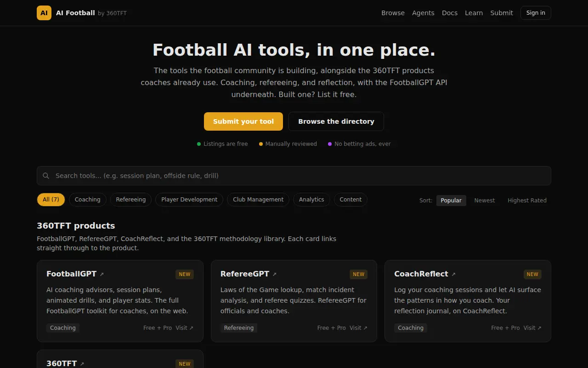The height and width of the screenshot is (368, 588).
Task: Select the Club Management filter chip
Action: (x=258, y=200)
